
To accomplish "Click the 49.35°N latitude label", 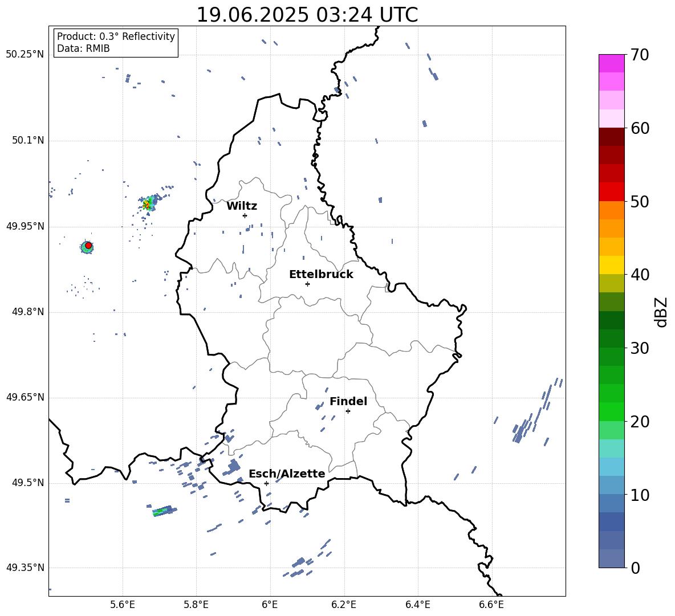I will point(25,568).
